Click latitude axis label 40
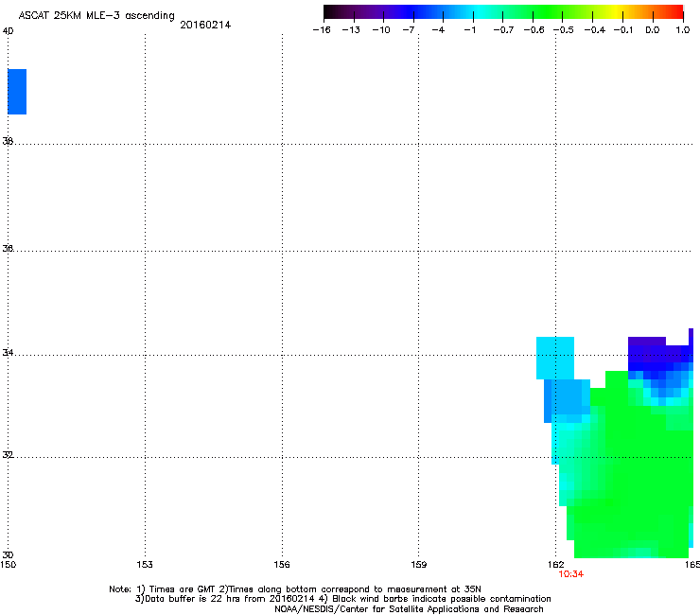This screenshot has width=700, height=615. pyautogui.click(x=8, y=31)
